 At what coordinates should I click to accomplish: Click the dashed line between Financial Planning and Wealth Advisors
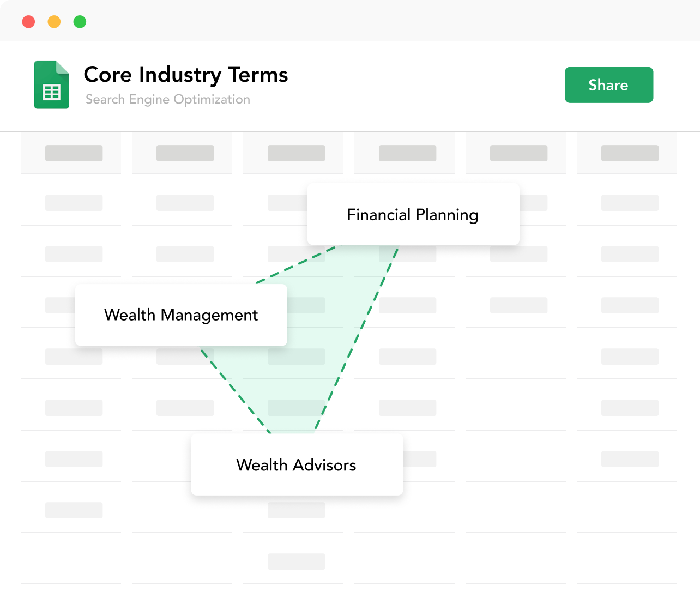pos(357,339)
